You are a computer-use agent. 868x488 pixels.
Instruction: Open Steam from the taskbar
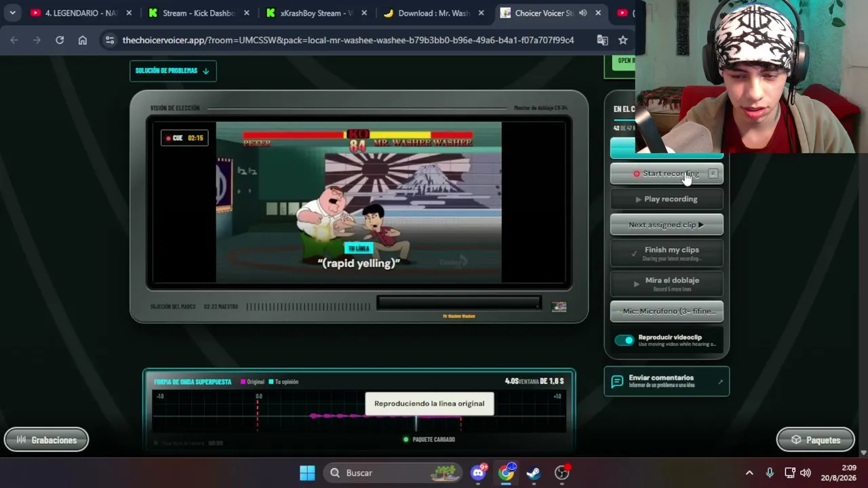point(534,472)
